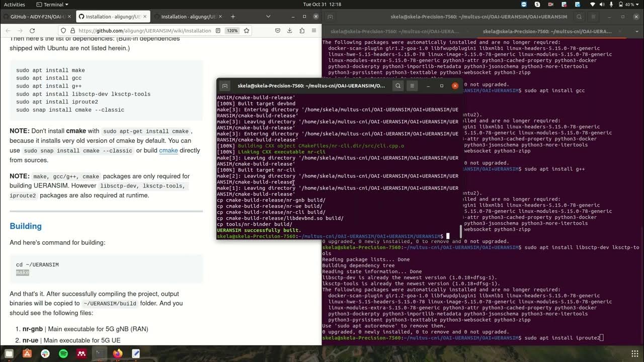Search in front terminal window
Image resolution: width=644 pixels, height=362 pixels.
pyautogui.click(x=398, y=85)
